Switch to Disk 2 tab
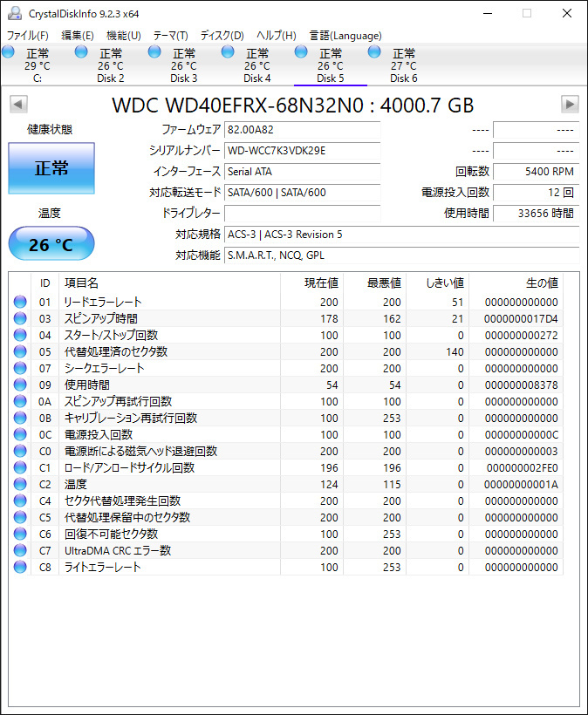 pos(111,65)
